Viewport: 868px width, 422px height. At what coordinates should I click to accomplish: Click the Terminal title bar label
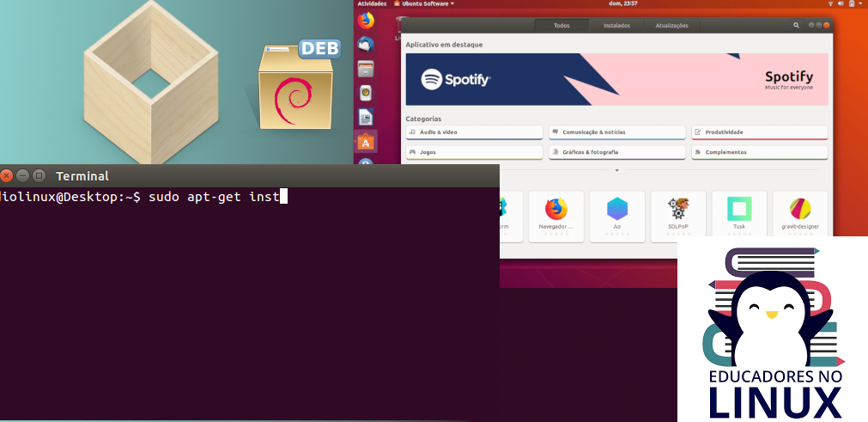82,176
